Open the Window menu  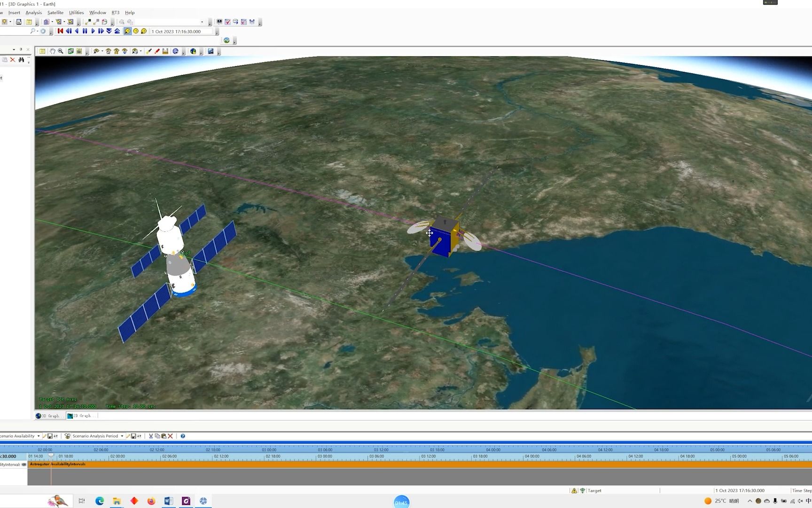pyautogui.click(x=97, y=13)
